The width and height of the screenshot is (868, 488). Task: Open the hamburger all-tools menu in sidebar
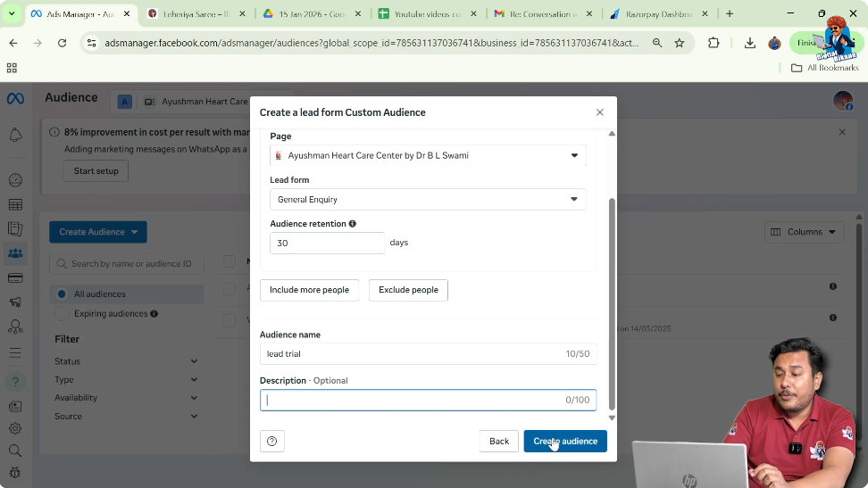coord(15,353)
